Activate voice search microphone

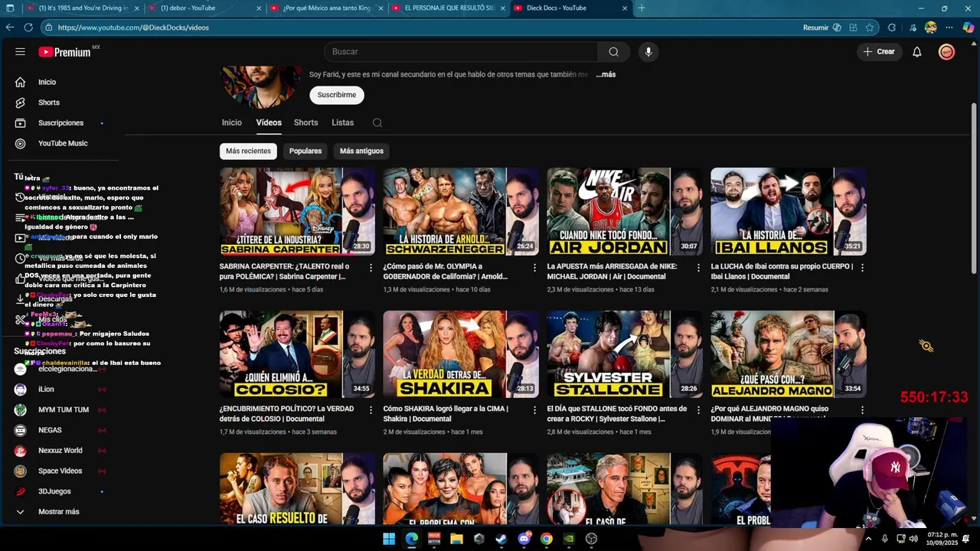click(x=648, y=51)
